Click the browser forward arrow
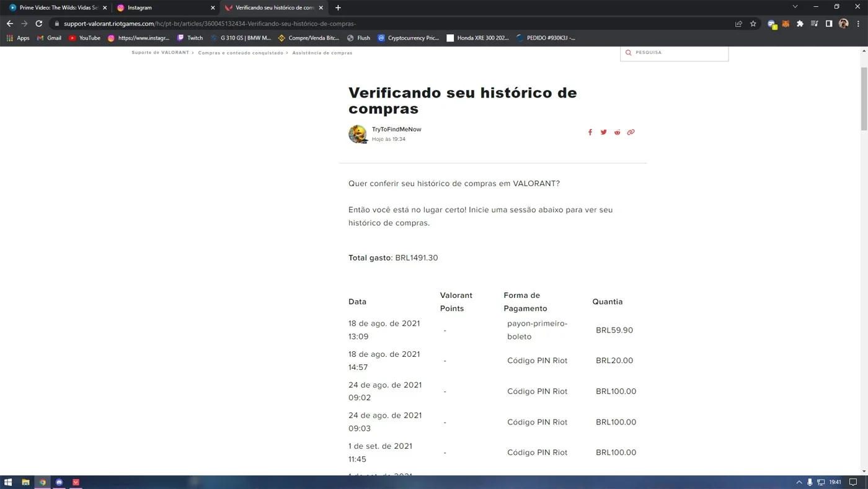The width and height of the screenshot is (868, 489). click(x=24, y=24)
